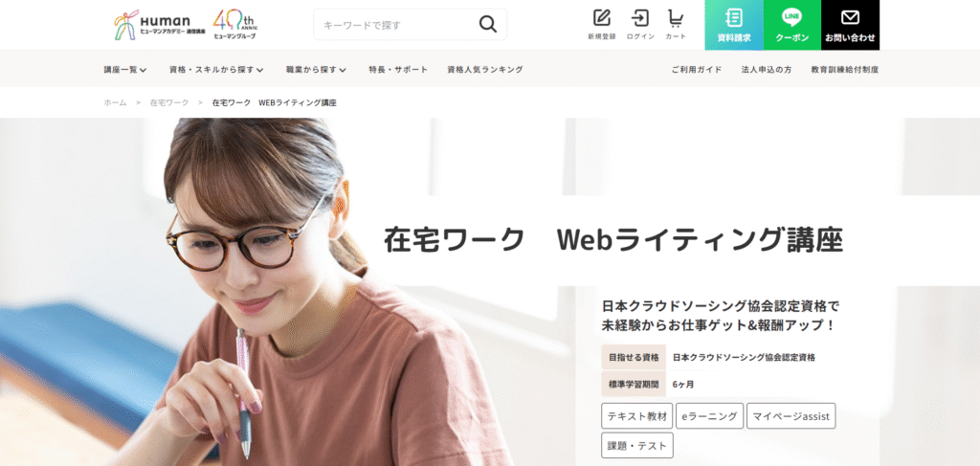Open the 法人申込の方 link
980x466 pixels.
point(767,69)
